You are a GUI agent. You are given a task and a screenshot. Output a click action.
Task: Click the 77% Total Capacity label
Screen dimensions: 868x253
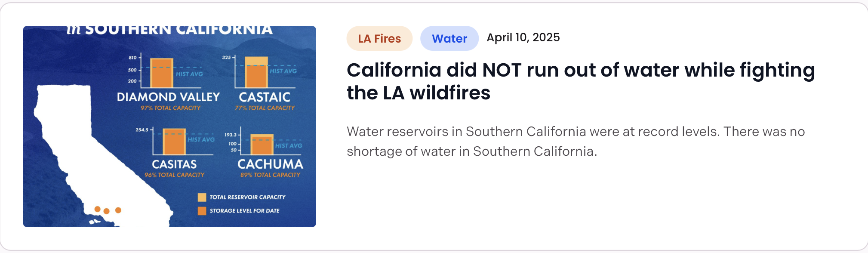tap(265, 108)
